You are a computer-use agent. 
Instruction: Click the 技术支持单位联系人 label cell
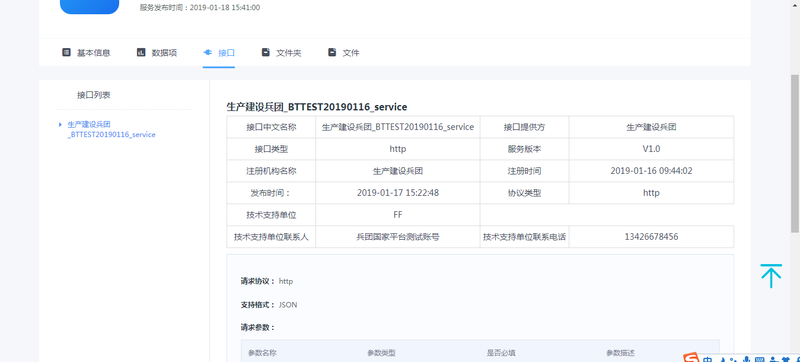tap(271, 237)
